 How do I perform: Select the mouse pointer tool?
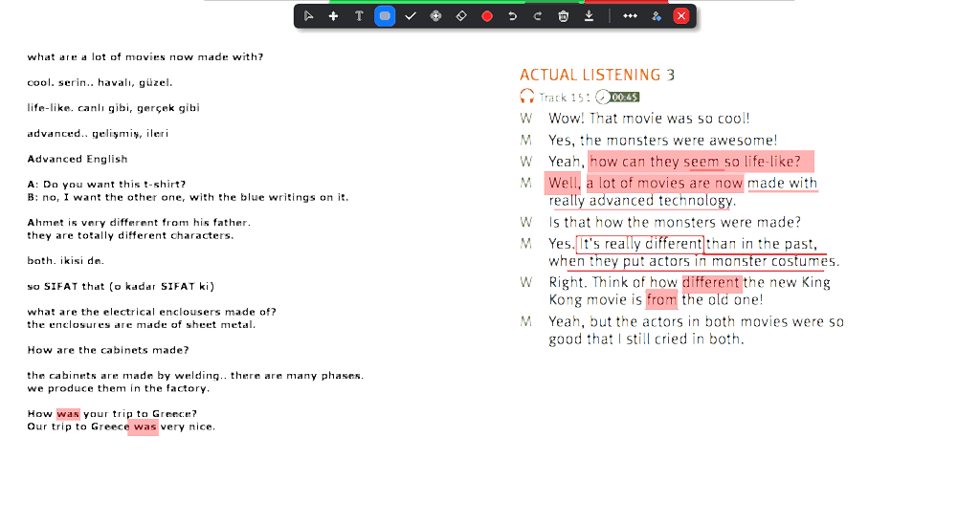308,16
